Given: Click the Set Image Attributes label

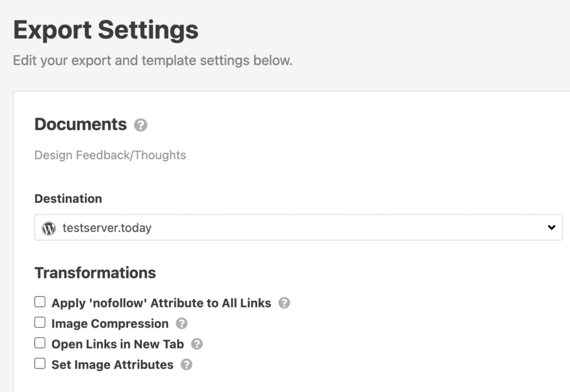Looking at the screenshot, I should (x=112, y=365).
